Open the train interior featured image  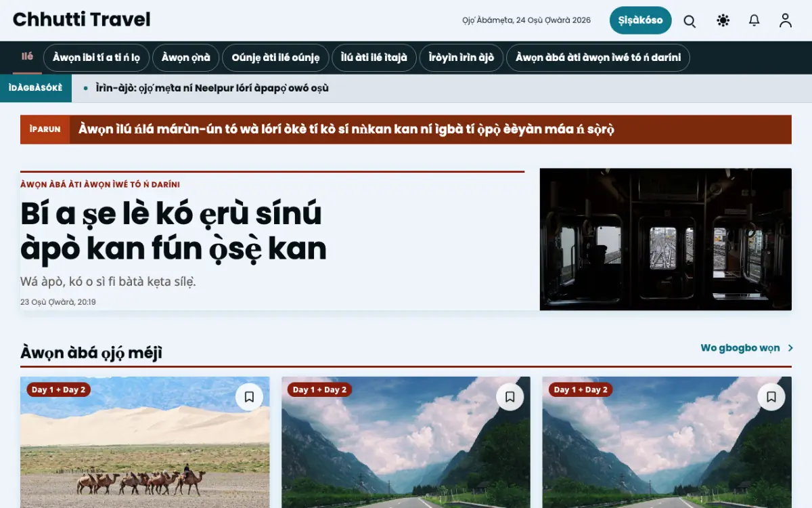tap(666, 239)
